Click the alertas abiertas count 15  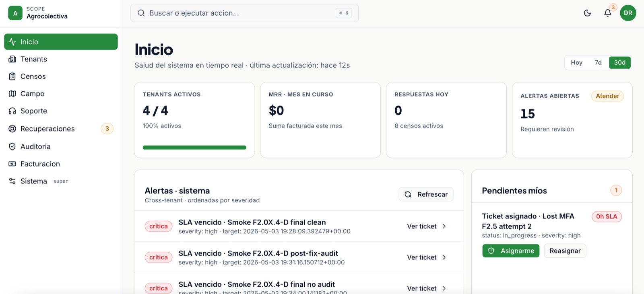(528, 114)
